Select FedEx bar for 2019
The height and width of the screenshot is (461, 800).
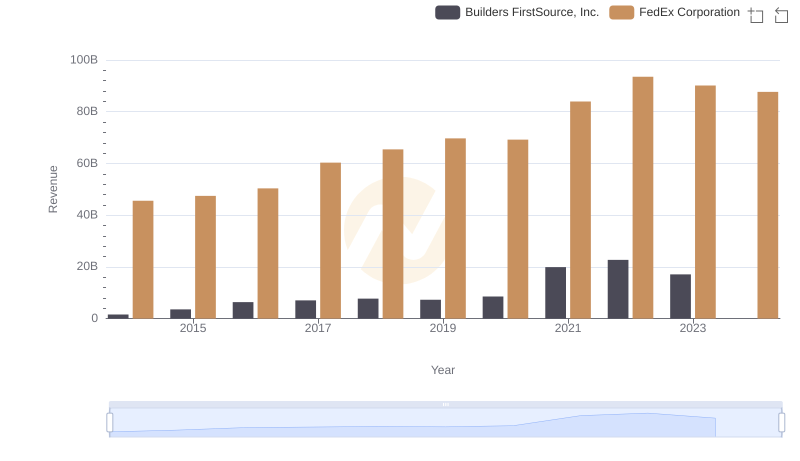456,228
